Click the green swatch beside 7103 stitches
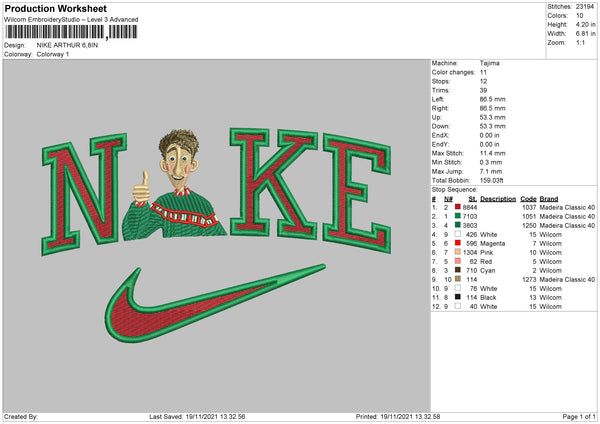 tap(458, 216)
